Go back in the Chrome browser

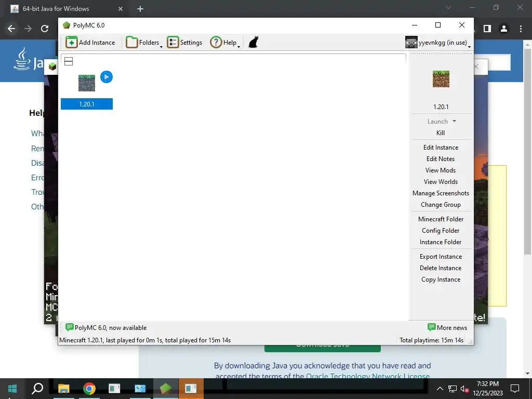(x=11, y=29)
